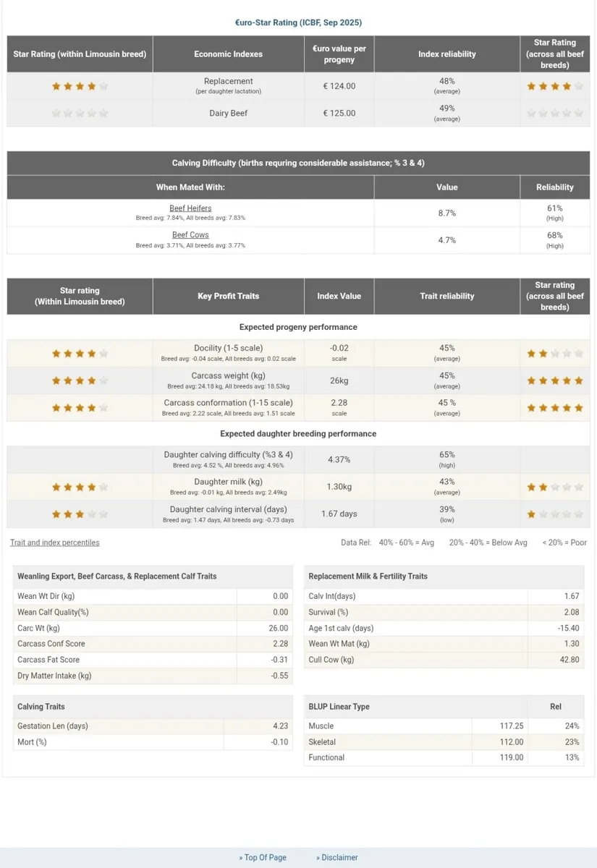Select the Cull Cow (kg) row label
Viewport: 597px width, 868px height.
331,660
